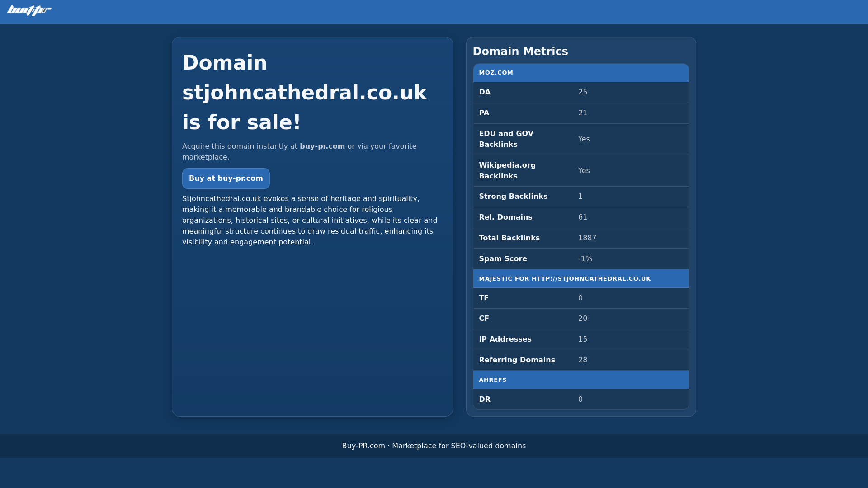Viewport: 868px width, 488px height.
Task: Select the Spam Score value -1%
Action: pos(585,259)
